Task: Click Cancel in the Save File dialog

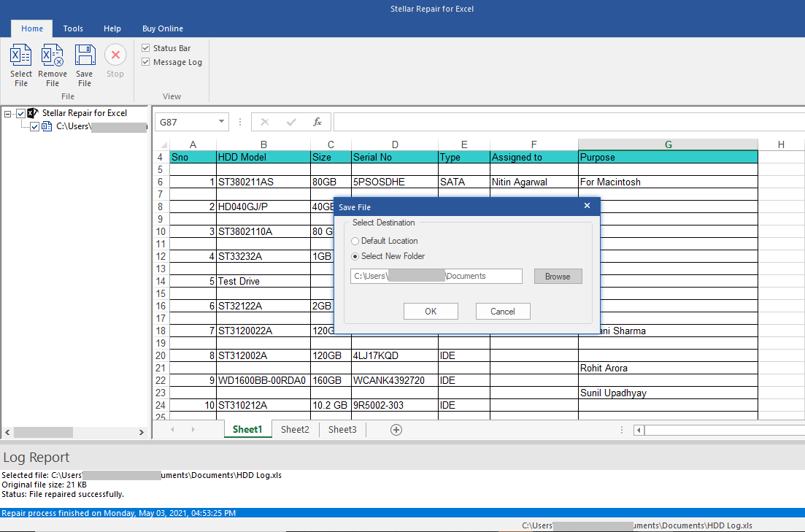Action: pos(503,311)
